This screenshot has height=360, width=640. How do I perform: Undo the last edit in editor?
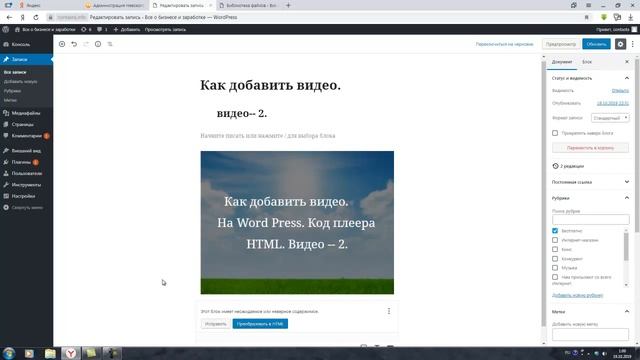(x=74, y=44)
